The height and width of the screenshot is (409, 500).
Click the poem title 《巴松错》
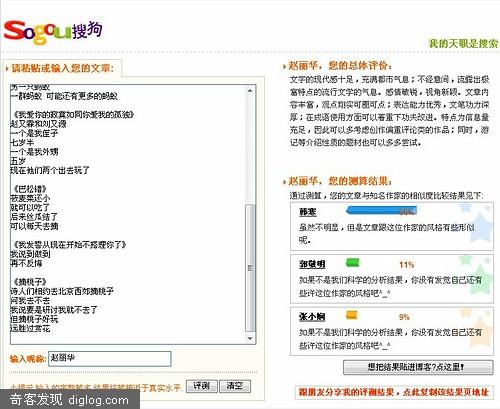30,189
